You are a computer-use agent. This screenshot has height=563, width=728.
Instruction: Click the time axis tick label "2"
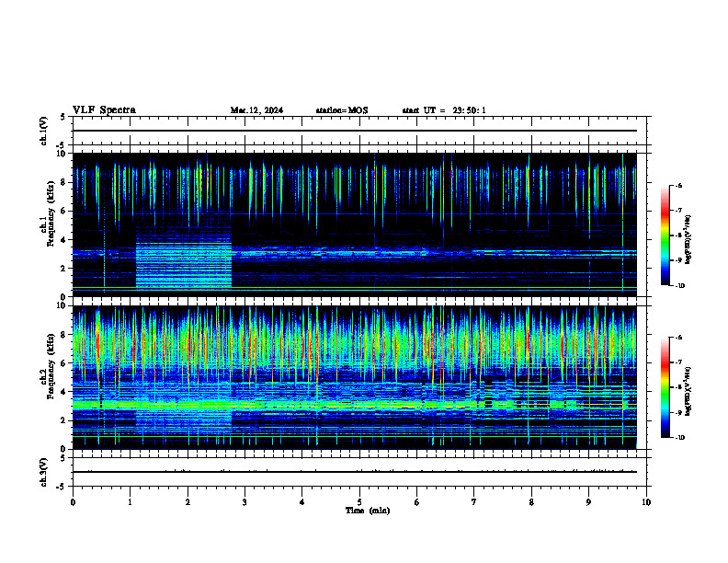point(188,502)
